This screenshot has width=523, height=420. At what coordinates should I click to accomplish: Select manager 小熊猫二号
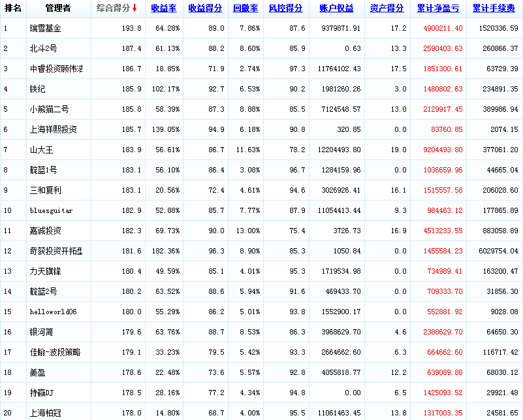pos(50,109)
